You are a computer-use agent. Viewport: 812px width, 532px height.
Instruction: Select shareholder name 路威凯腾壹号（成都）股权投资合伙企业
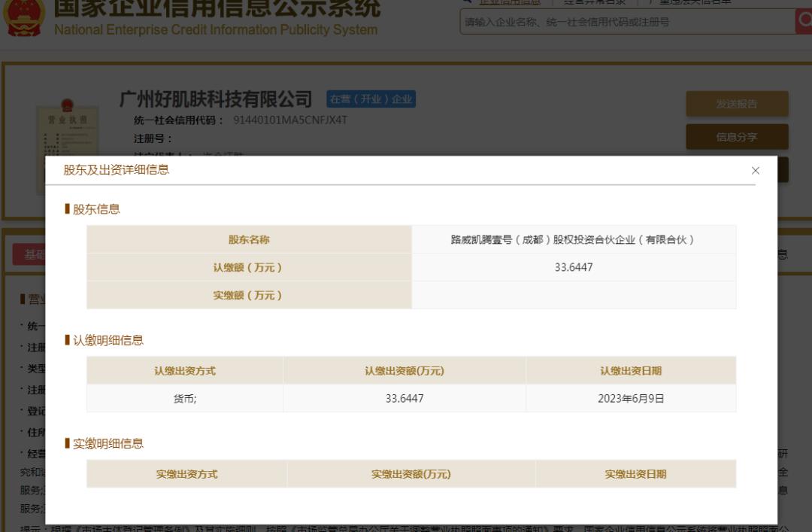pos(572,239)
